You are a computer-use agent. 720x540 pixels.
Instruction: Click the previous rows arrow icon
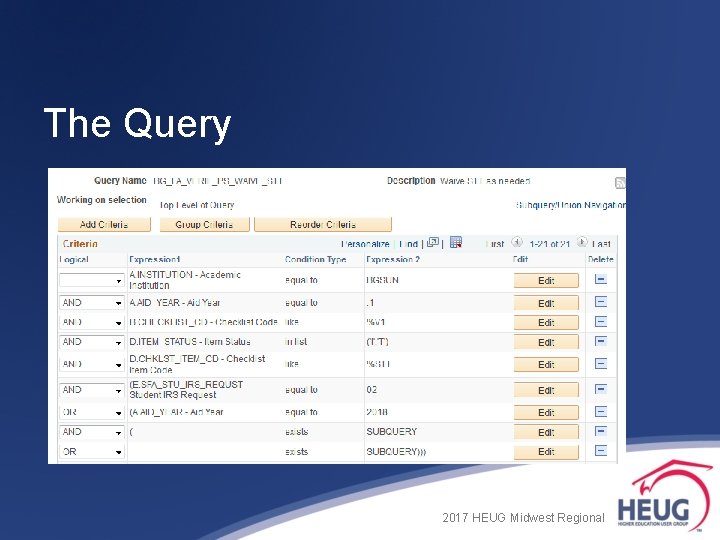(517, 242)
